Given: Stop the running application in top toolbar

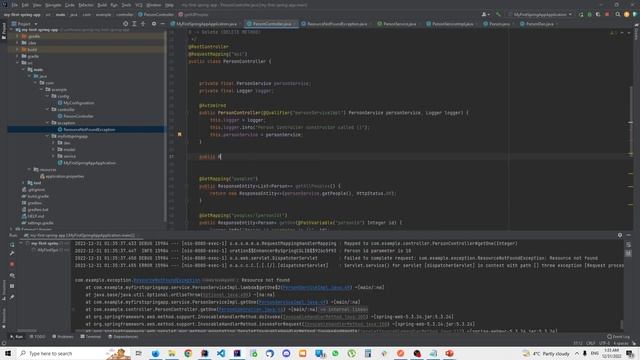Looking at the screenshot, I should click(x=607, y=15).
